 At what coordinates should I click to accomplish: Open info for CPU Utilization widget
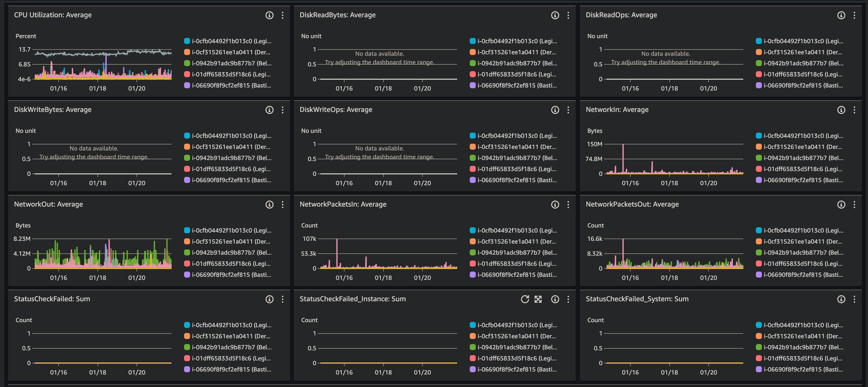(269, 15)
